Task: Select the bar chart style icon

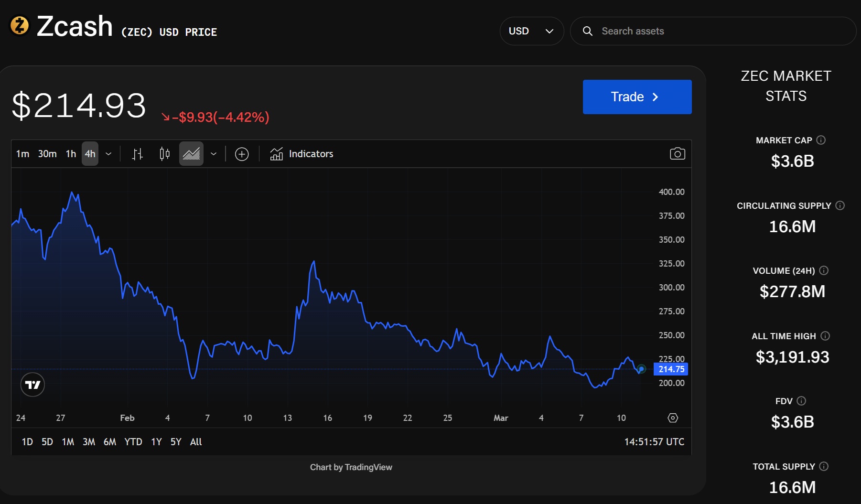Action: click(137, 154)
